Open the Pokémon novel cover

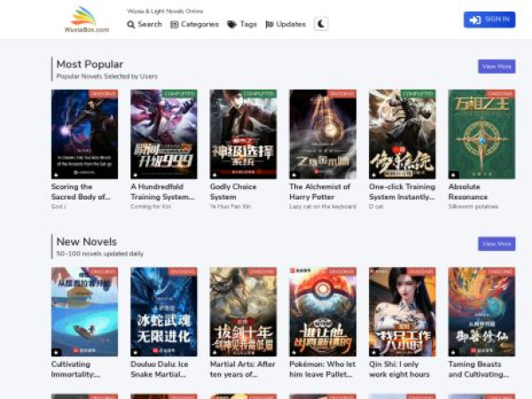pyautogui.click(x=323, y=311)
